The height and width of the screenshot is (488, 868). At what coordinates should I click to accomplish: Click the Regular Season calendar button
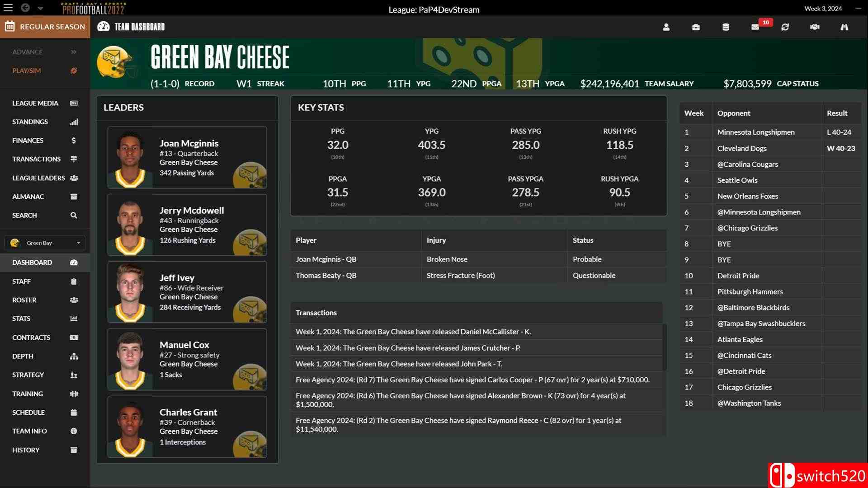point(45,27)
